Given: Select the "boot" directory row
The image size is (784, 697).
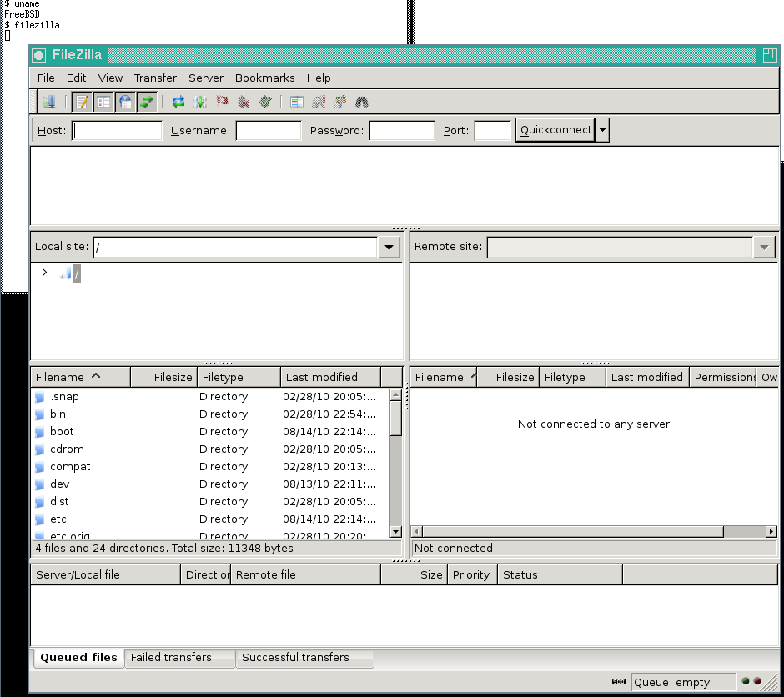Looking at the screenshot, I should click(210, 431).
